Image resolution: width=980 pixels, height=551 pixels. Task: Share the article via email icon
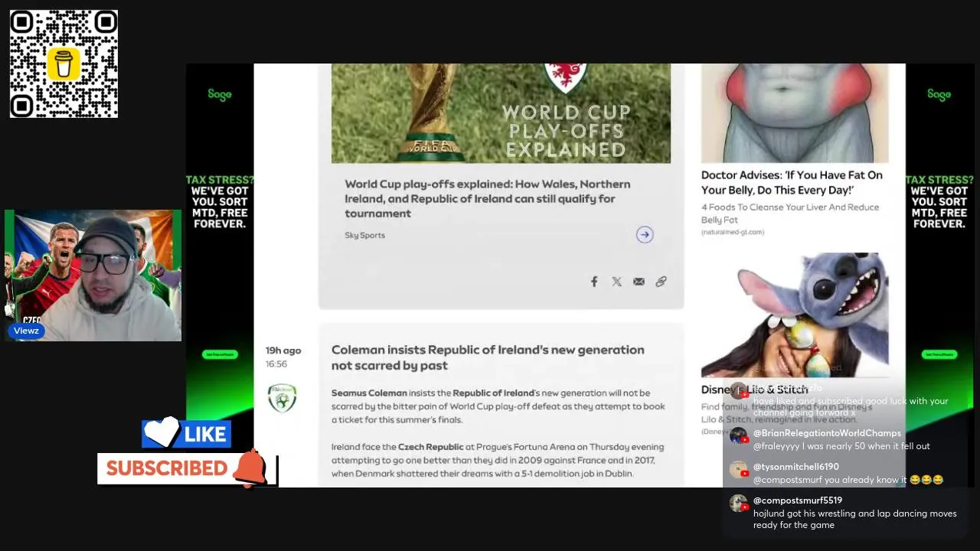tap(639, 282)
